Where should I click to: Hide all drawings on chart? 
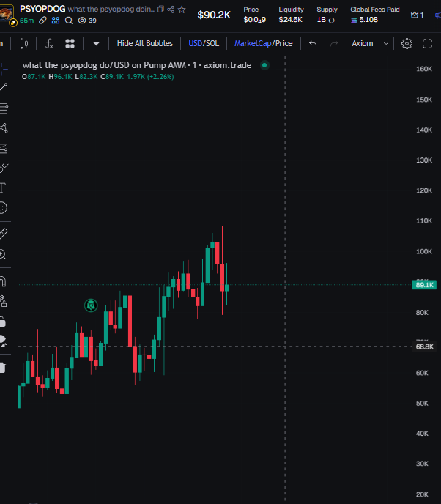[3, 341]
